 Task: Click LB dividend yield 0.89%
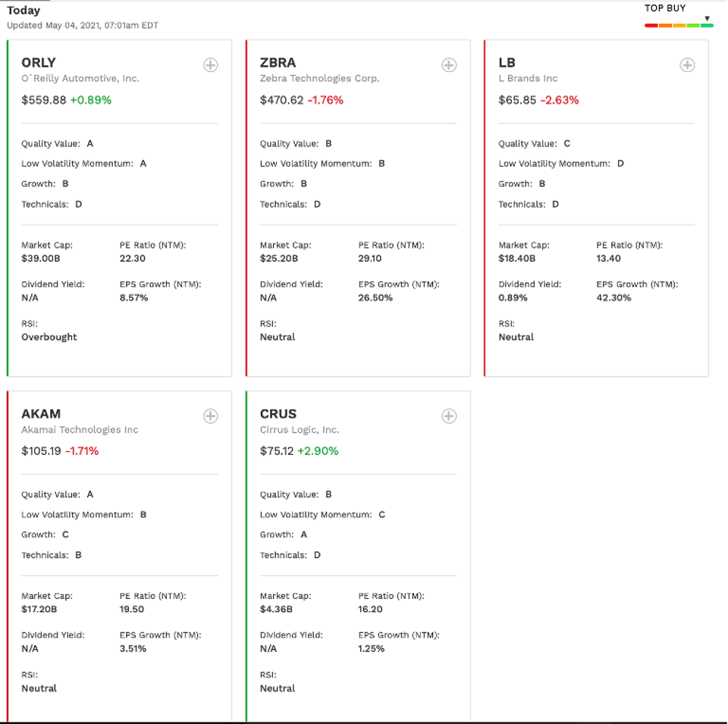click(x=513, y=298)
